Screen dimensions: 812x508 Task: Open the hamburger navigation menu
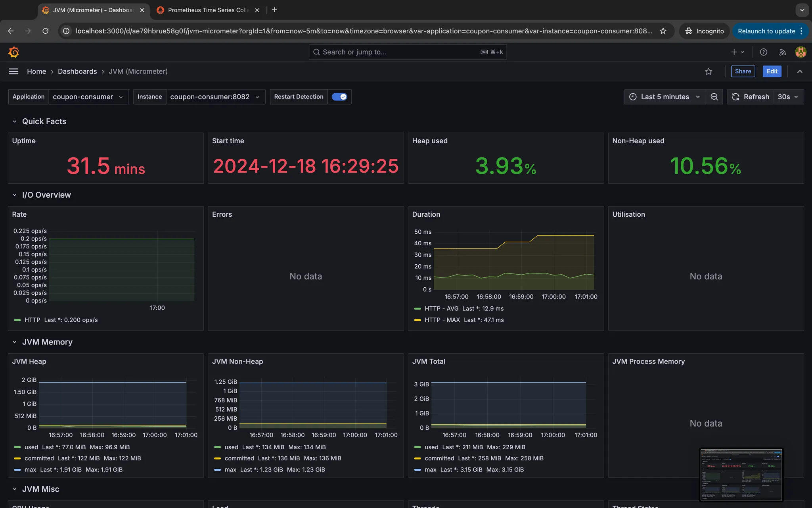click(x=13, y=71)
